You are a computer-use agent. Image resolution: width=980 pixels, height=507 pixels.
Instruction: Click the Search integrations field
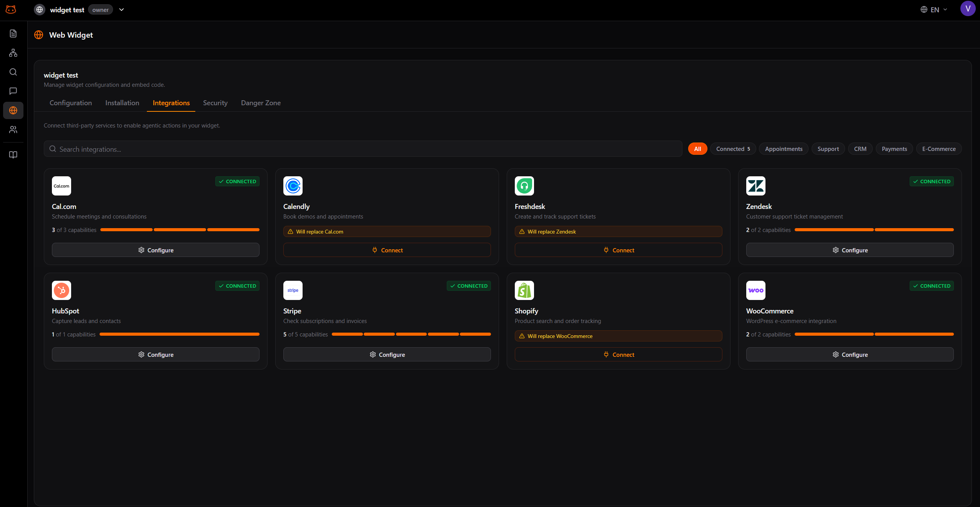(363, 149)
